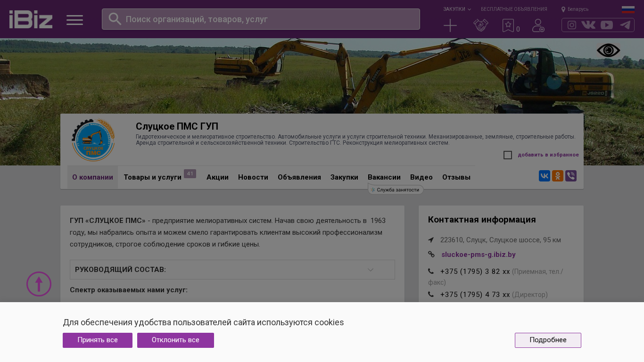Click the handshake partnership icon
This screenshot has height=362, width=644.
pyautogui.click(x=480, y=25)
